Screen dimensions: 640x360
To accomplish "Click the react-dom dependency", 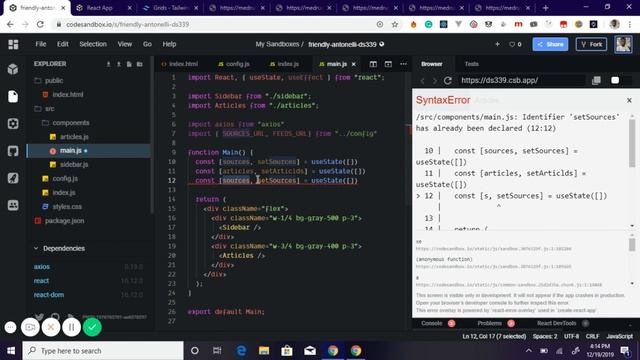I will pyautogui.click(x=49, y=295).
